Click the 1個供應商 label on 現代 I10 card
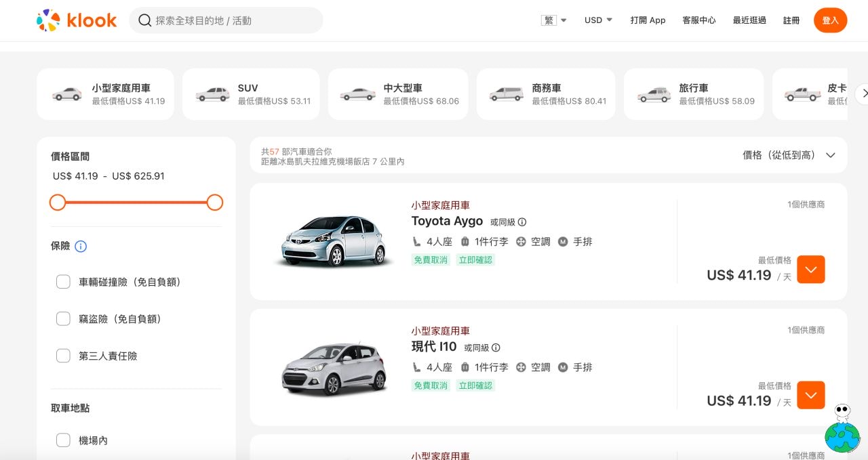Image resolution: width=868 pixels, height=460 pixels. pos(806,330)
